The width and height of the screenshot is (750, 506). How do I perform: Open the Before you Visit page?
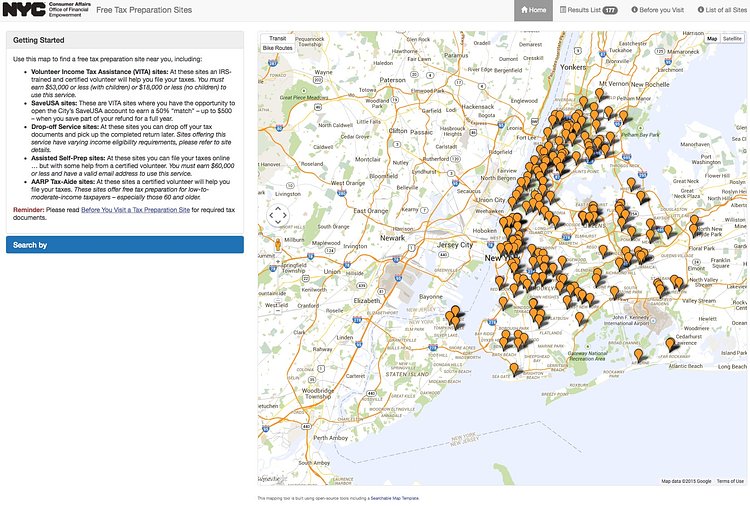(658, 10)
